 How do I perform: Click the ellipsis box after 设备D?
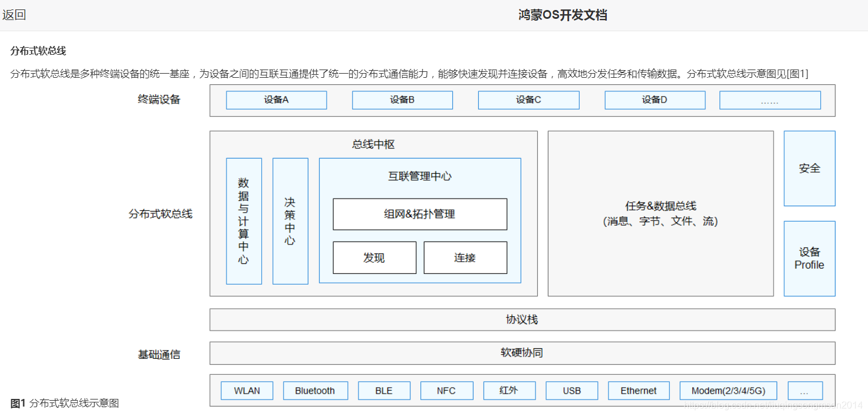770,100
